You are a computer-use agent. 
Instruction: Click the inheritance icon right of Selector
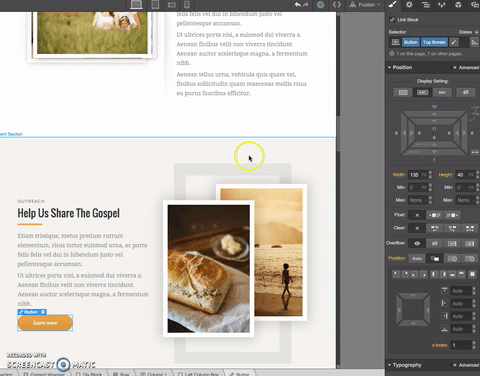pos(474,42)
